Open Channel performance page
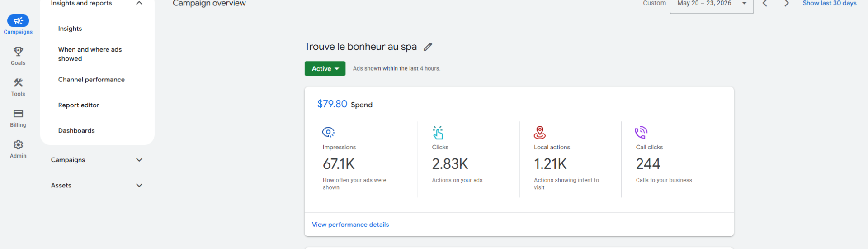The image size is (868, 249). 91,80
